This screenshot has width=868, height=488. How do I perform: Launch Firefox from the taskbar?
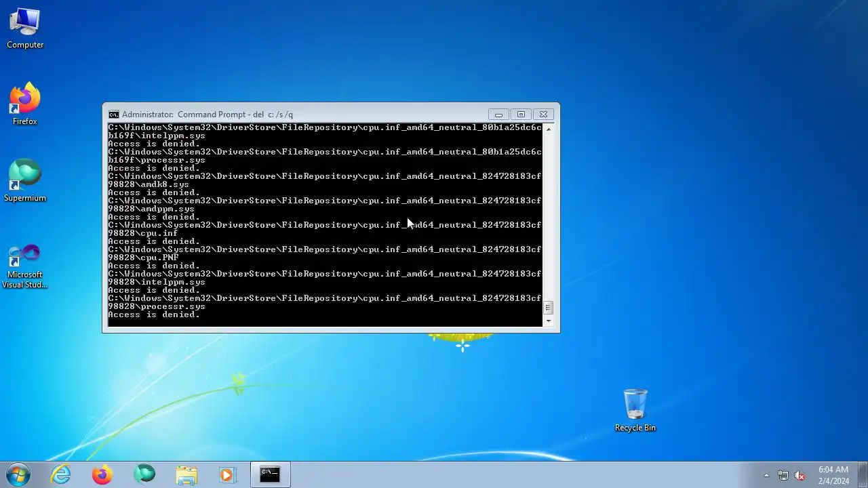[x=102, y=474]
